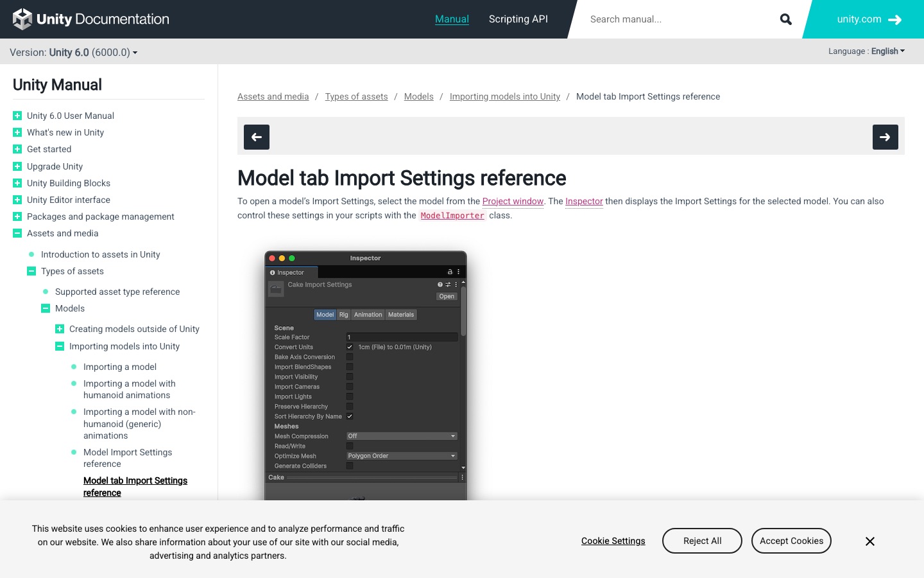Expand Unity 6.0 User Manual
This screenshot has height=578, width=924.
click(x=17, y=116)
